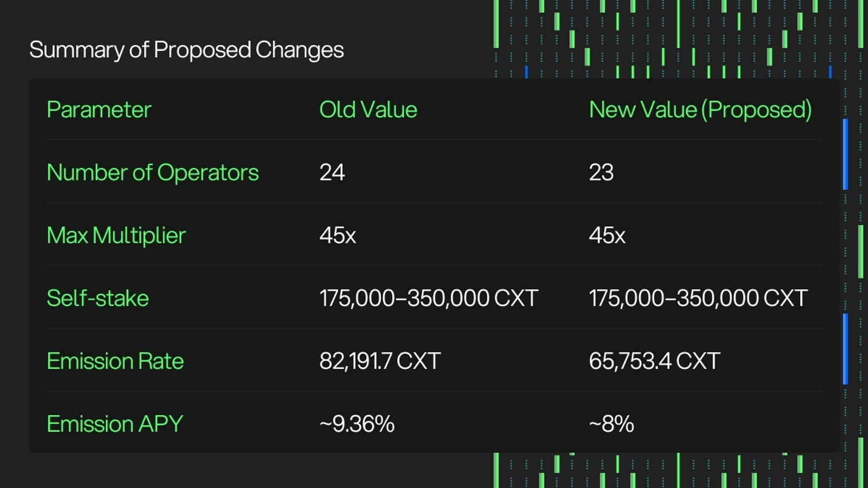
Task: Click the old emission rate 82,191.7 CXT
Action: 380,361
